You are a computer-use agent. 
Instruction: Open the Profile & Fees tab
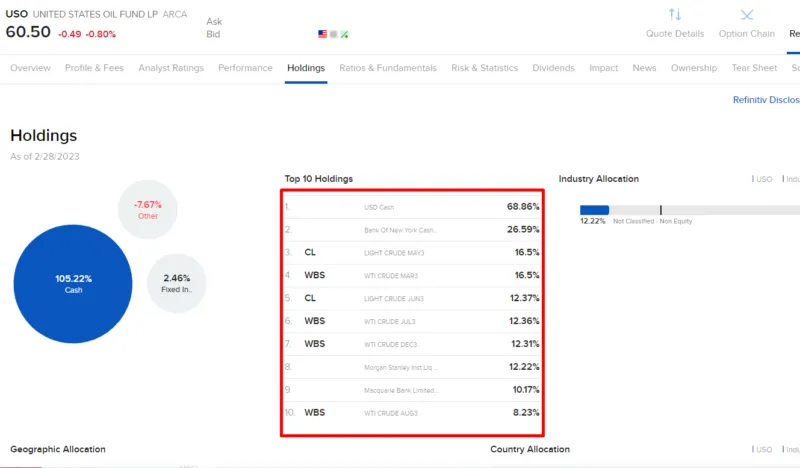(94, 68)
